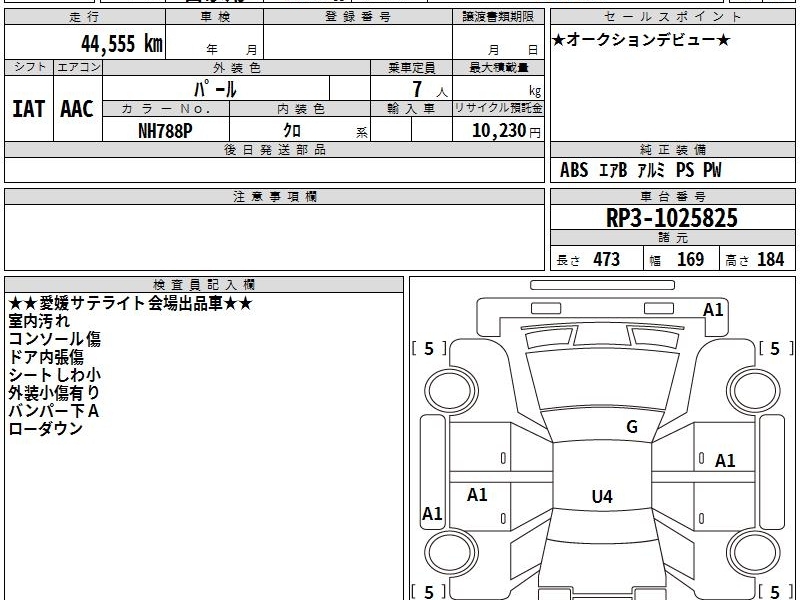Click the 注意事項欄 header
800x600 pixels.
274,197
